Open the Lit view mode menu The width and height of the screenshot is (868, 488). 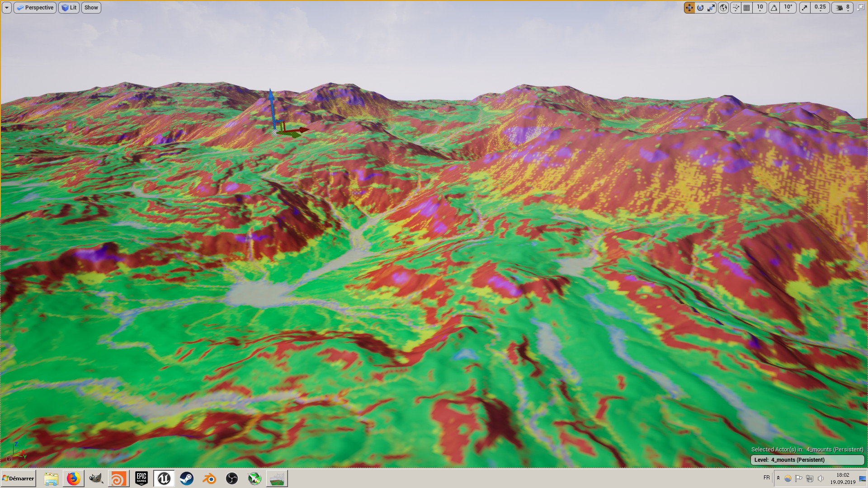pos(69,8)
